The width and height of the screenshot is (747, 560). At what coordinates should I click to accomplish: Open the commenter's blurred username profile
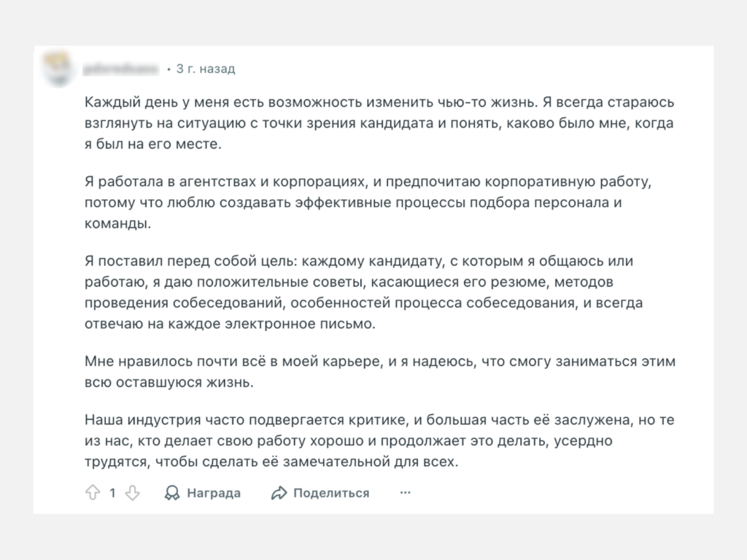pyautogui.click(x=121, y=69)
